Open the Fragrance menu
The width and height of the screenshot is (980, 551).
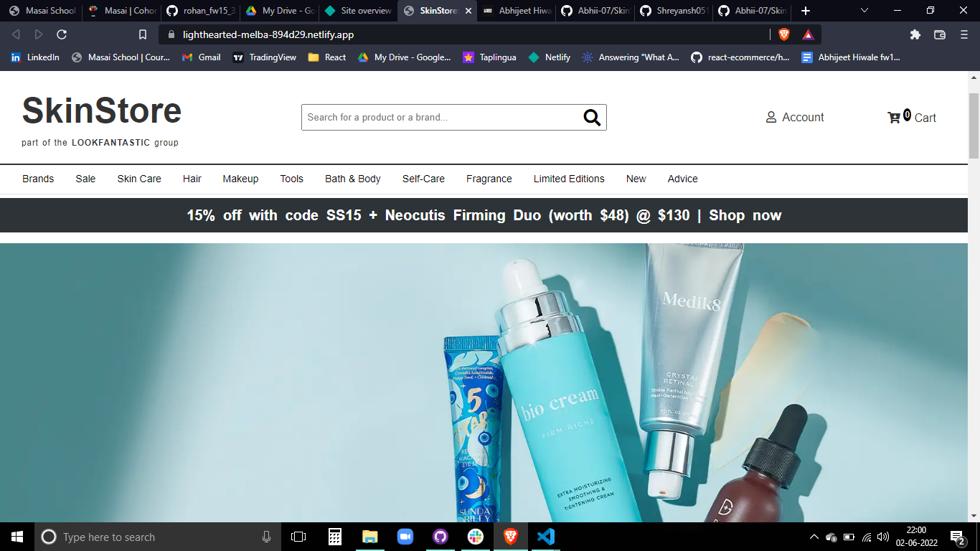(489, 179)
